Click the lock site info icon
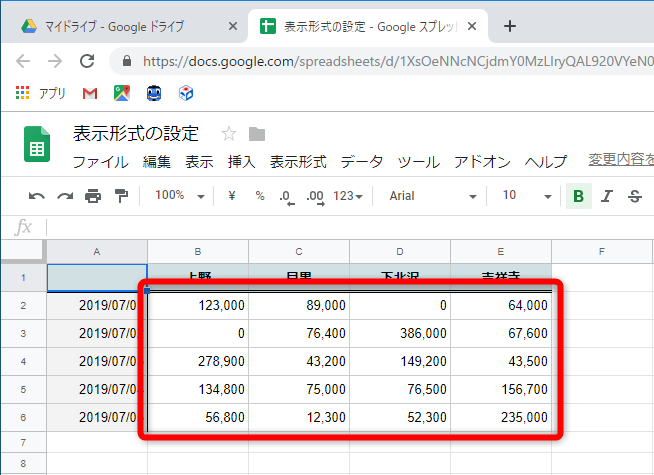The image size is (654, 475). [x=127, y=62]
